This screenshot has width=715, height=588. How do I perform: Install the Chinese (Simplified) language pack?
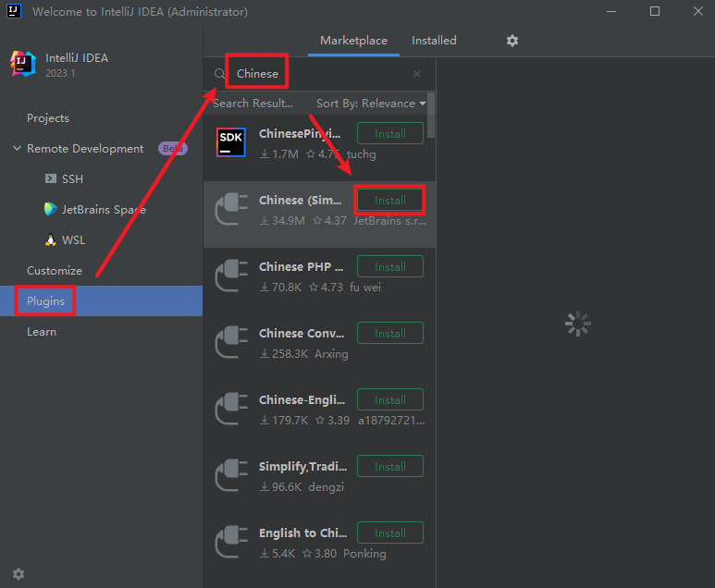click(390, 200)
